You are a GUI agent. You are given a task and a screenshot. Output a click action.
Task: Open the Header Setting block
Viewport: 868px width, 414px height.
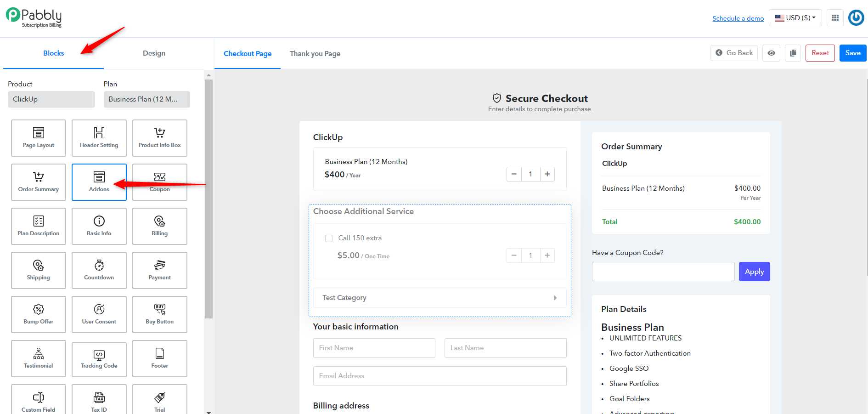coord(99,138)
